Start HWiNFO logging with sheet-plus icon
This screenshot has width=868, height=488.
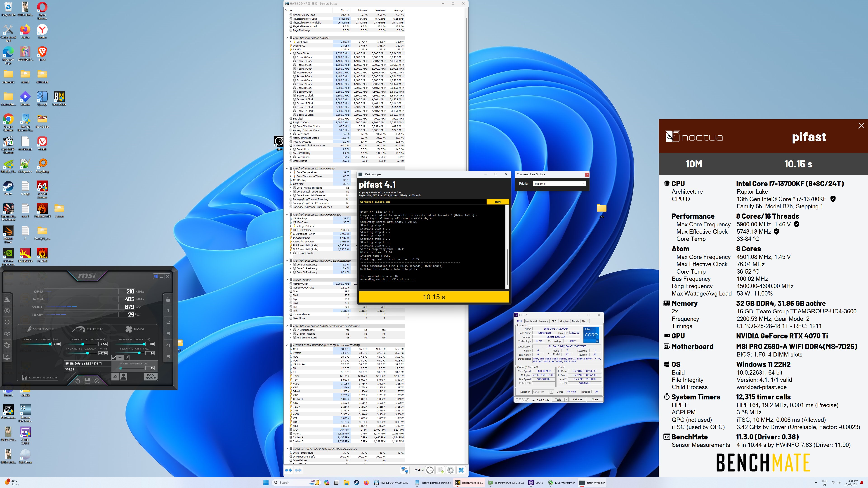(440, 470)
